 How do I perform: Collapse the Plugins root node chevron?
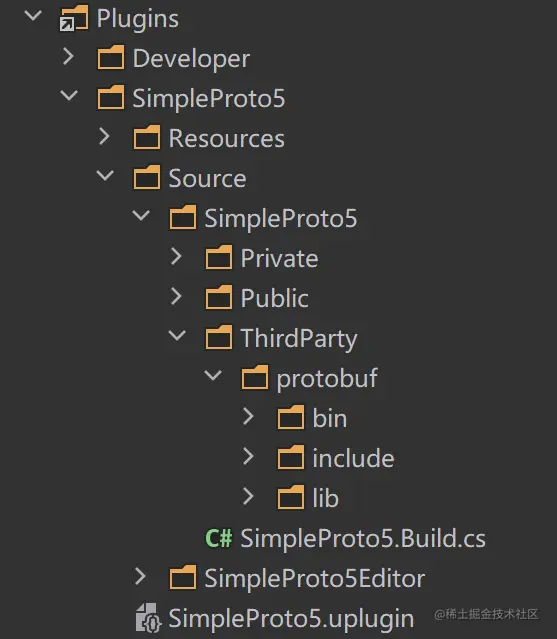pyautogui.click(x=33, y=16)
